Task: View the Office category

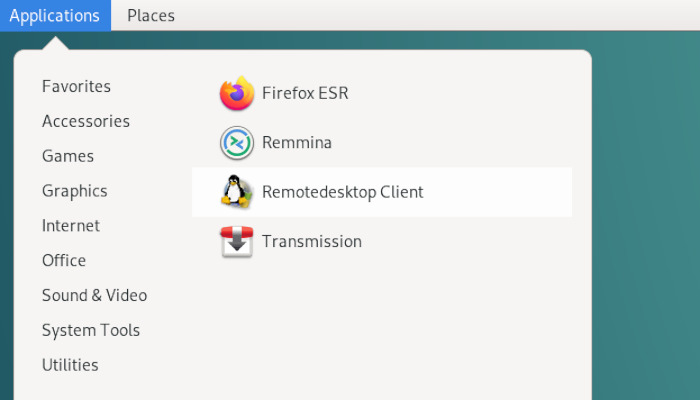Action: 64,260
